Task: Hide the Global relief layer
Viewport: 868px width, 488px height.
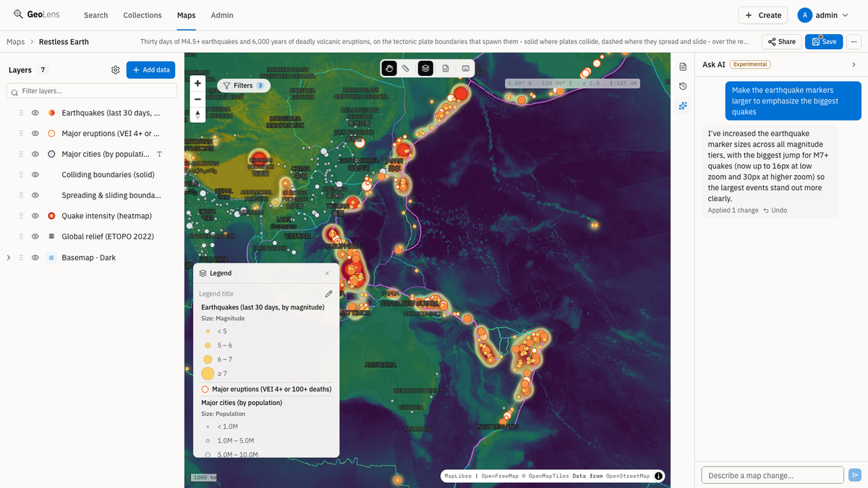Action: [x=35, y=236]
